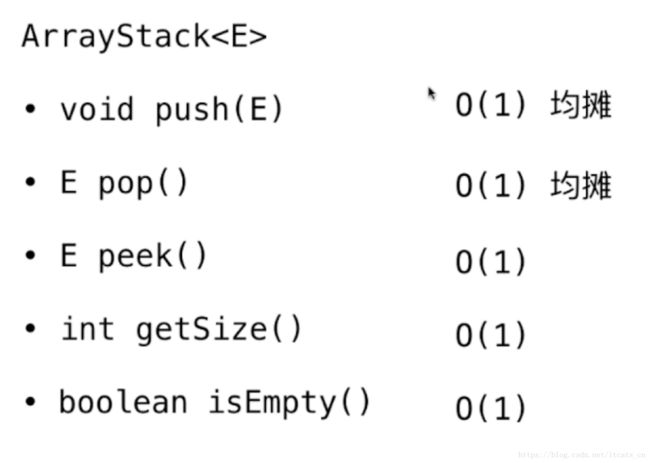Click the O(1) complexity next to pop
Screen dimensions: 650x463
pos(490,185)
